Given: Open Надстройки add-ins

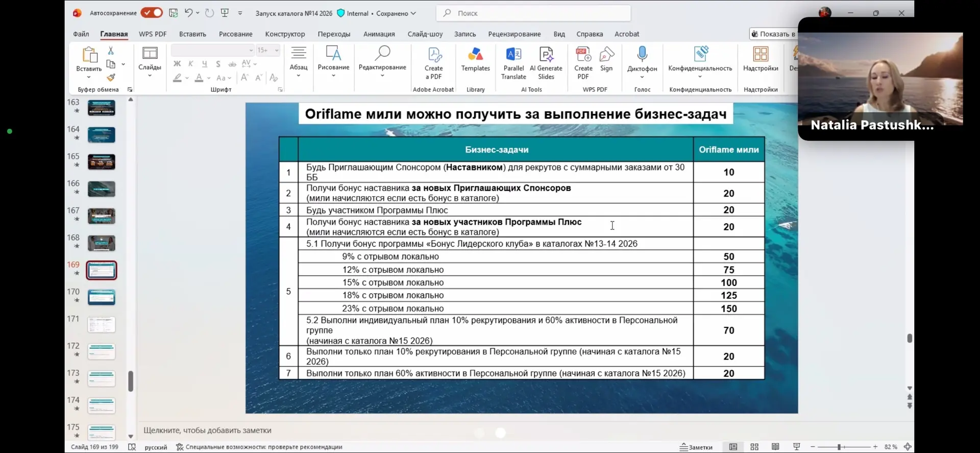Looking at the screenshot, I should pos(761,59).
